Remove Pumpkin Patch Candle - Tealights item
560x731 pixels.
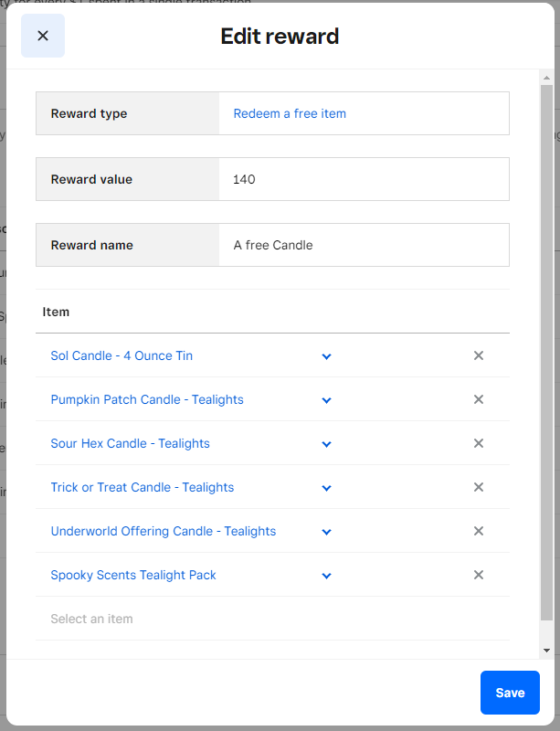tap(478, 399)
